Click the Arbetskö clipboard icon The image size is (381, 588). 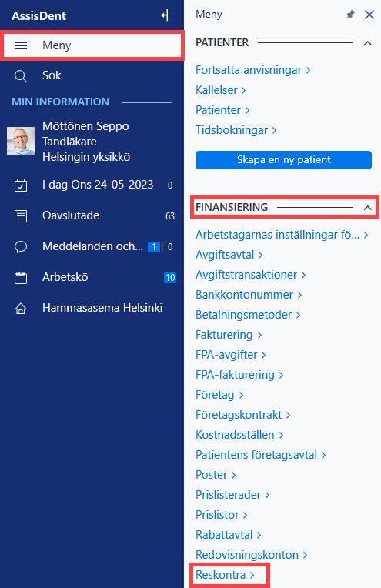click(x=21, y=278)
